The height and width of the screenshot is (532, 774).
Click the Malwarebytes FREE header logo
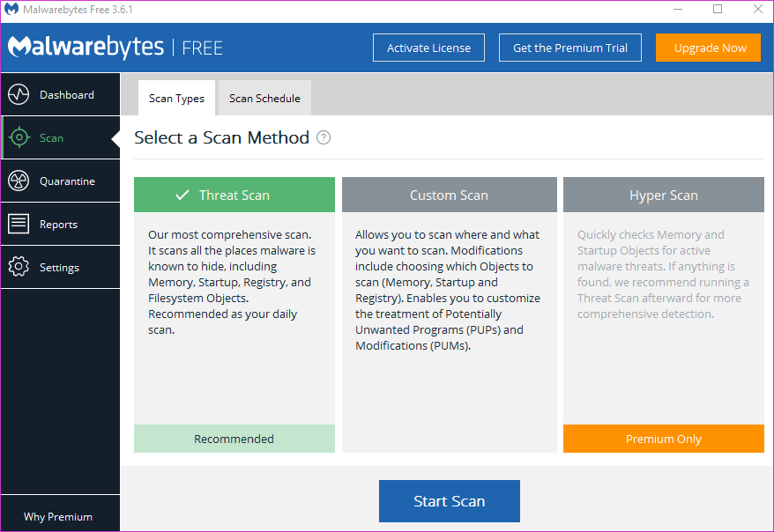(115, 48)
